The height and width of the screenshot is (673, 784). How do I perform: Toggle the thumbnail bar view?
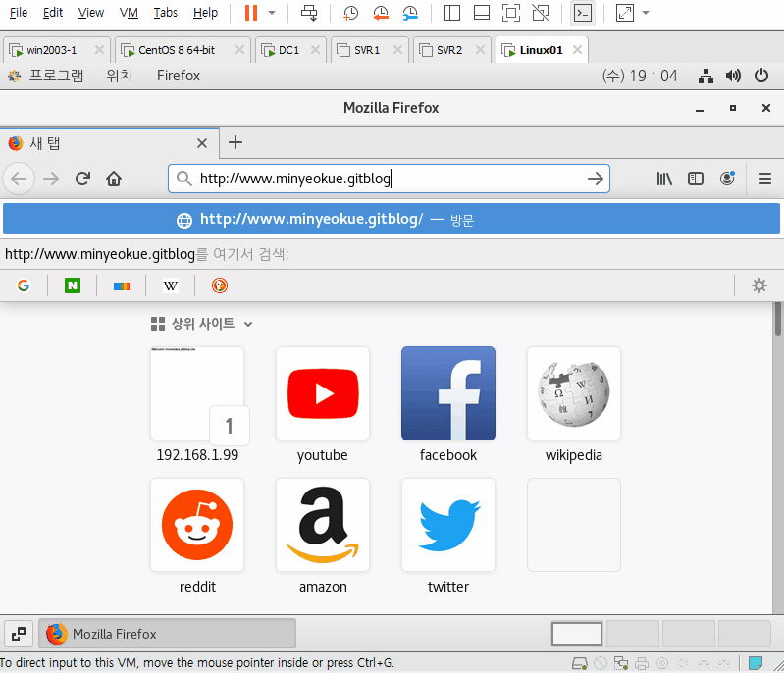[482, 13]
